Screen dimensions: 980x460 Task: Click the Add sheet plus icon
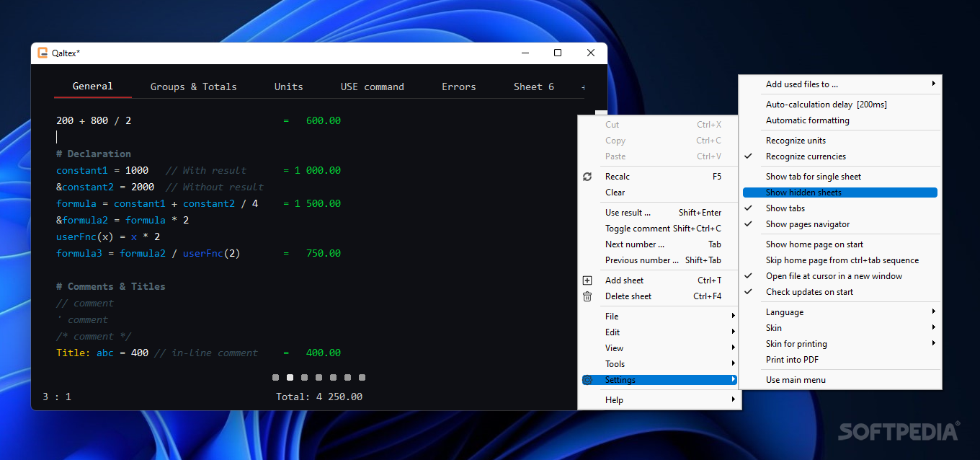(x=587, y=280)
